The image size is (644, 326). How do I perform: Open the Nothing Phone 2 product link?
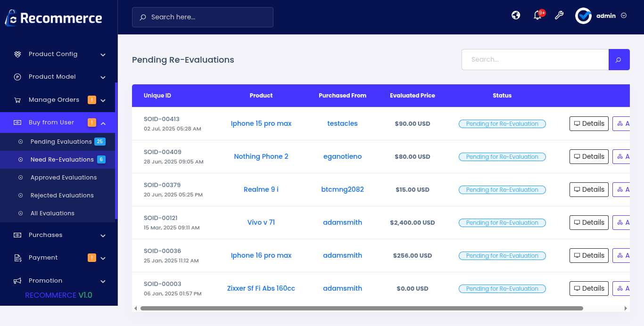[x=261, y=156]
